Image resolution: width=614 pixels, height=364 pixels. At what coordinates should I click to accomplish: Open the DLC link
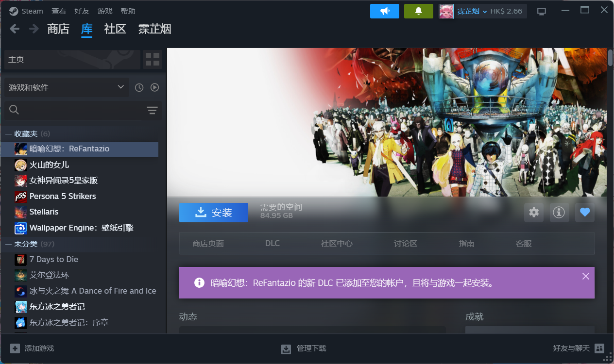tap(273, 243)
